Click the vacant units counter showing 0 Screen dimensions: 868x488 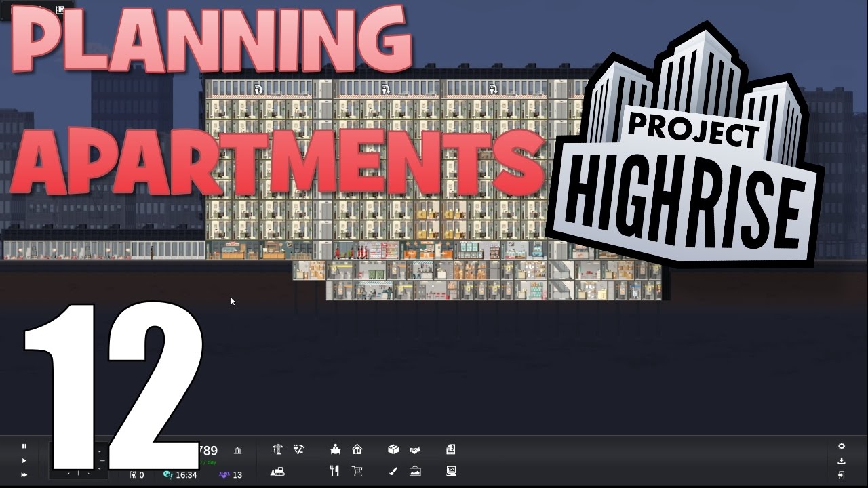[x=136, y=475]
